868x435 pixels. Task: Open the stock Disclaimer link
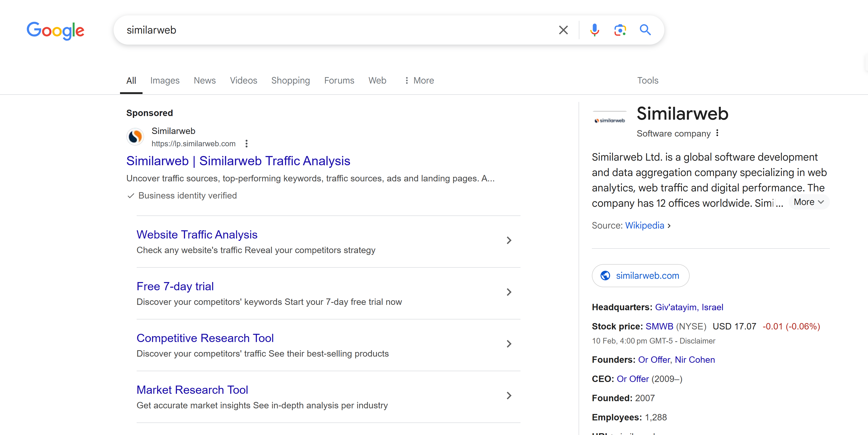697,341
